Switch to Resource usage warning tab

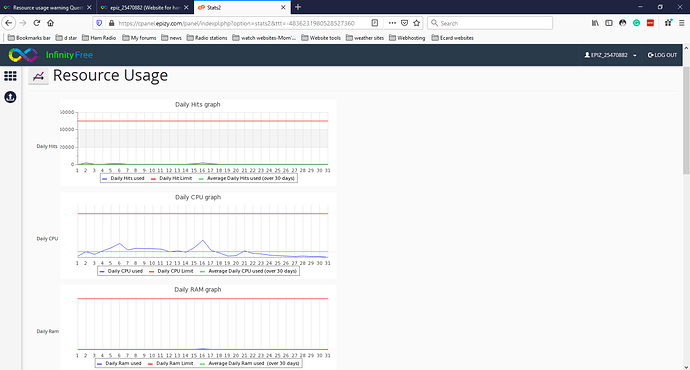[x=48, y=7]
